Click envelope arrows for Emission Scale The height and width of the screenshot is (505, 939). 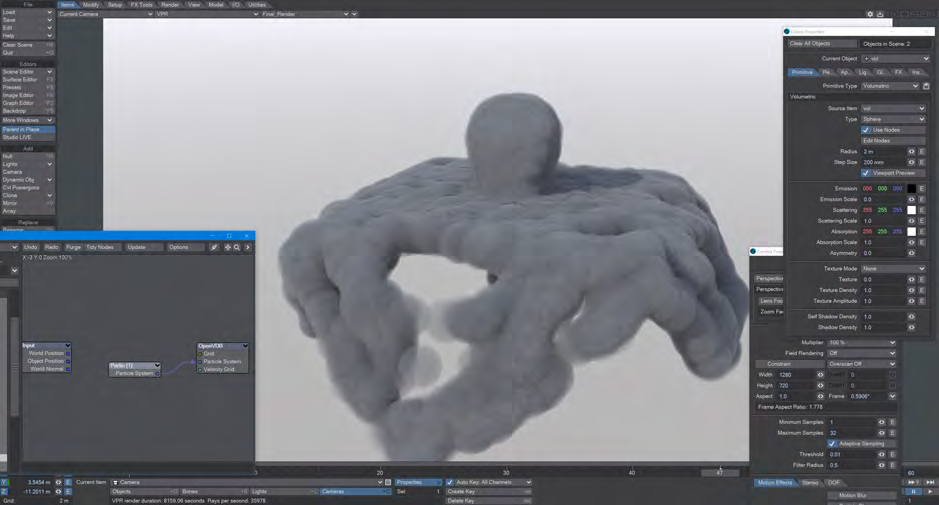tap(911, 199)
